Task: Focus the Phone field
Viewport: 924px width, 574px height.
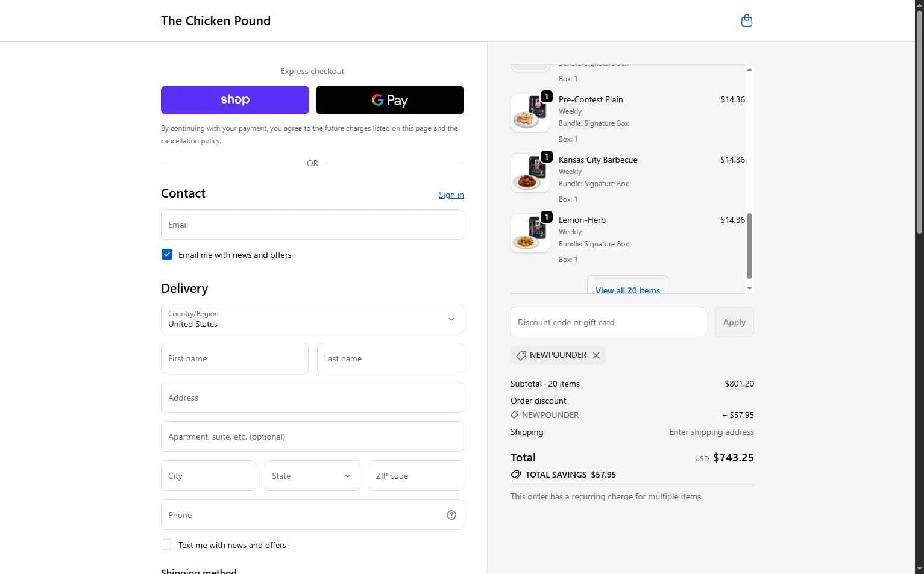Action: point(312,515)
